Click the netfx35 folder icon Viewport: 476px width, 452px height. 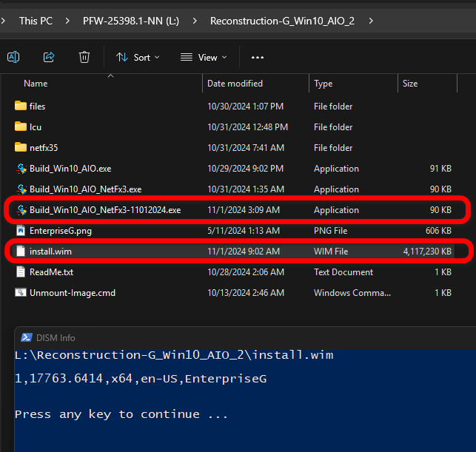[21, 147]
